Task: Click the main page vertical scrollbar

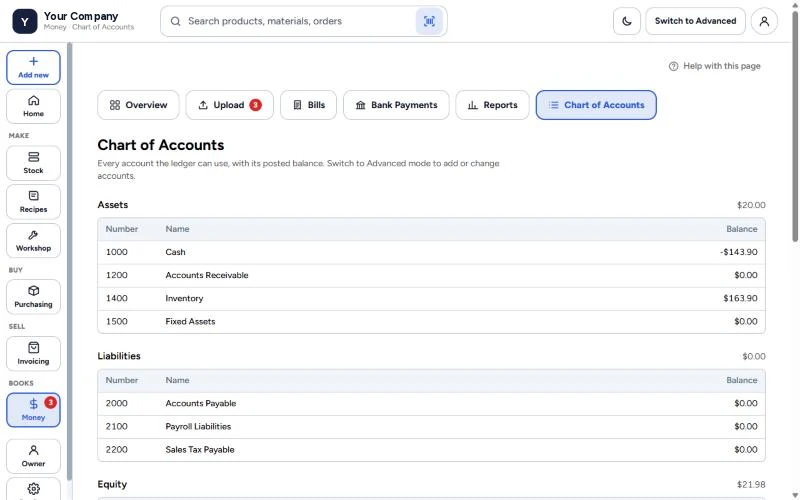Action: pos(795,126)
